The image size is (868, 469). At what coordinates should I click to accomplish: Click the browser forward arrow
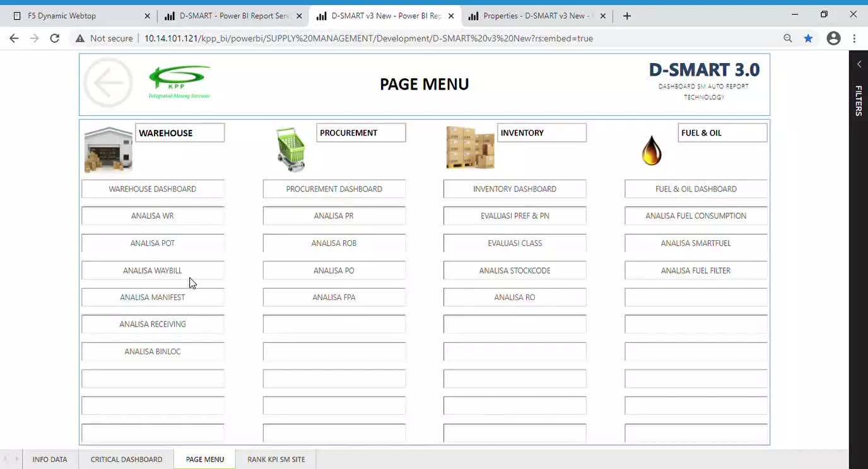pos(34,38)
